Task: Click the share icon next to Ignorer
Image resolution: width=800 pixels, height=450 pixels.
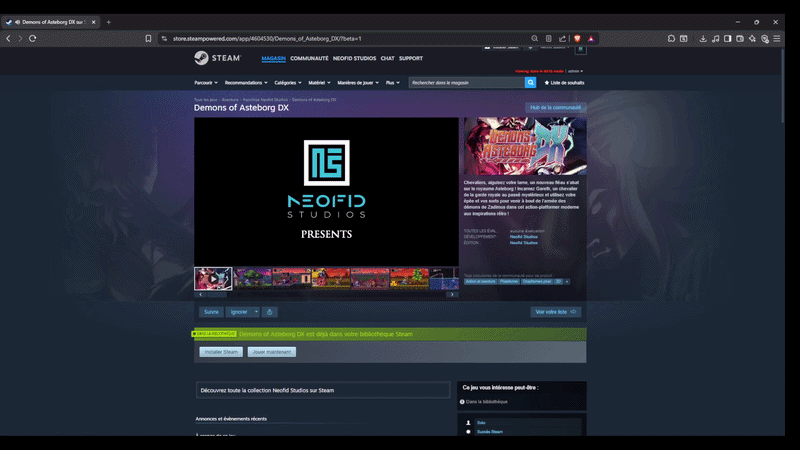Action: [269, 312]
